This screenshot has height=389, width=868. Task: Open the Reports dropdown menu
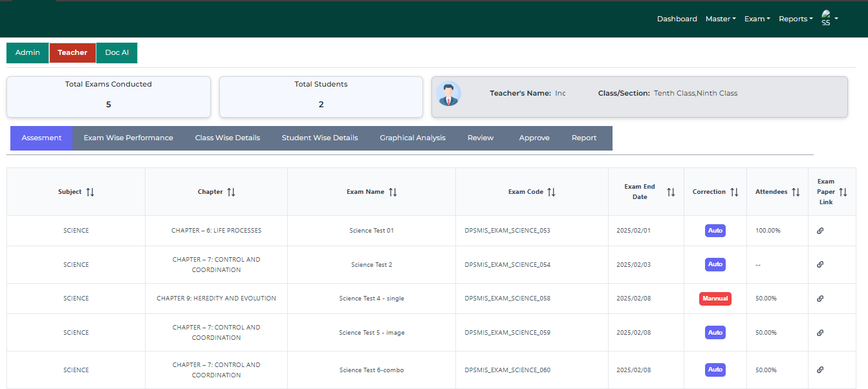coord(796,19)
